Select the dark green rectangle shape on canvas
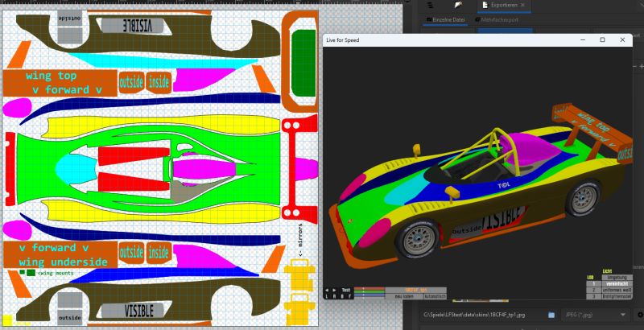The width and height of the screenshot is (644, 330). 303,62
